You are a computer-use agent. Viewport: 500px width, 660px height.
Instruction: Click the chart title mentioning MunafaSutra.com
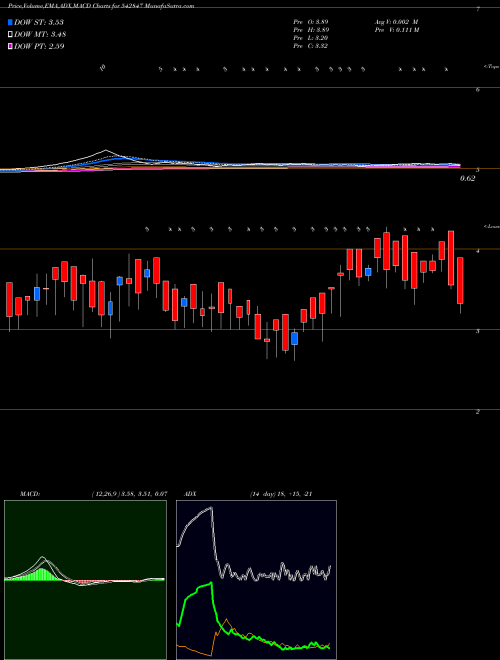pos(101,6)
